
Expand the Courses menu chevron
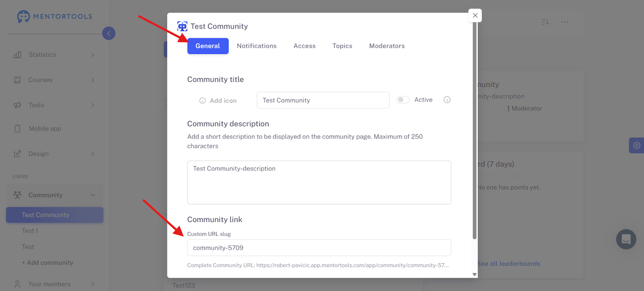93,80
